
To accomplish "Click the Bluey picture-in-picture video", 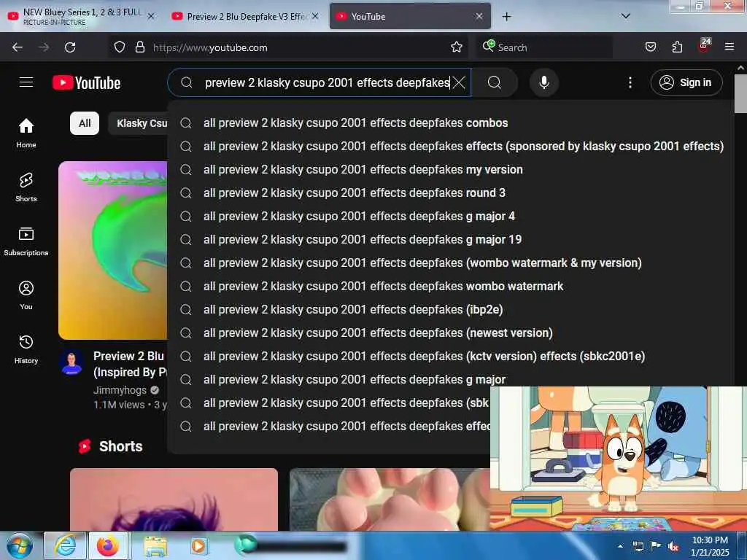I will click(619, 458).
